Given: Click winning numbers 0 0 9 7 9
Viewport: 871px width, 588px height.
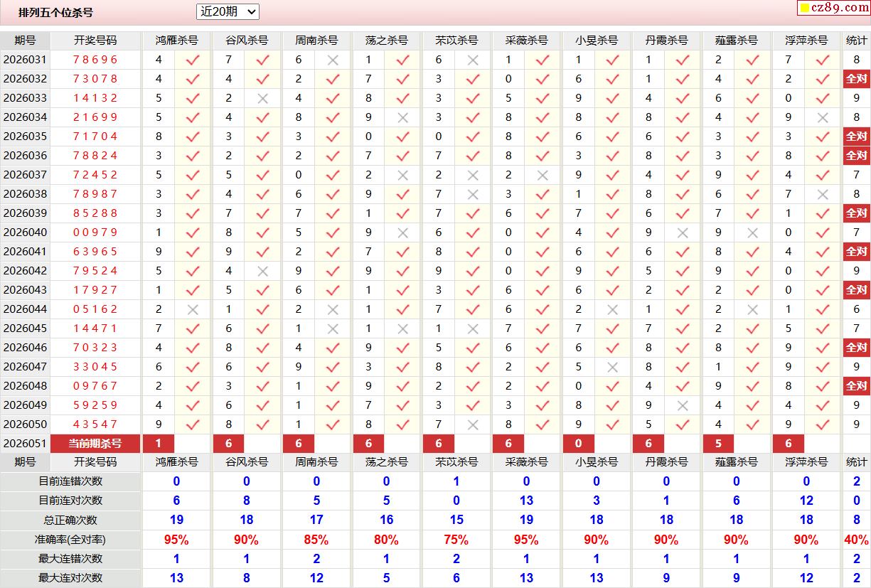Looking at the screenshot, I should click(x=95, y=232).
